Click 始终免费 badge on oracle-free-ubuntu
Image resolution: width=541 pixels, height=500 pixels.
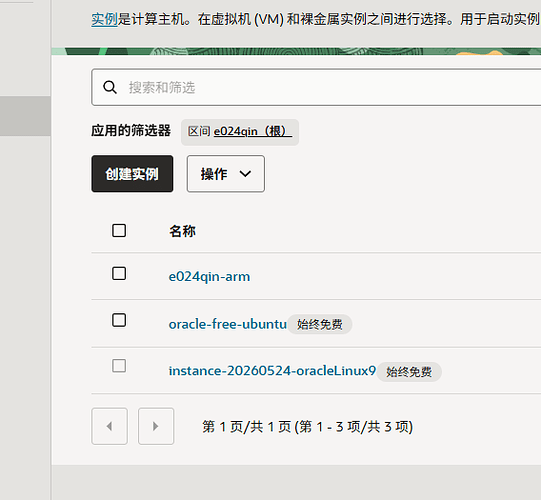coord(319,324)
